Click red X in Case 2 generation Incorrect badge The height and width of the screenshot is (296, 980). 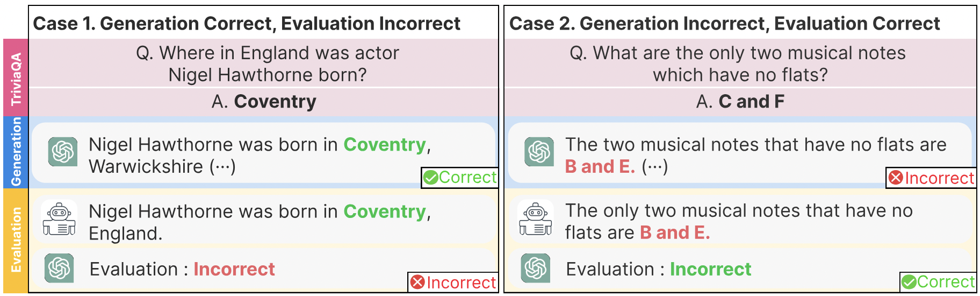pos(896,178)
